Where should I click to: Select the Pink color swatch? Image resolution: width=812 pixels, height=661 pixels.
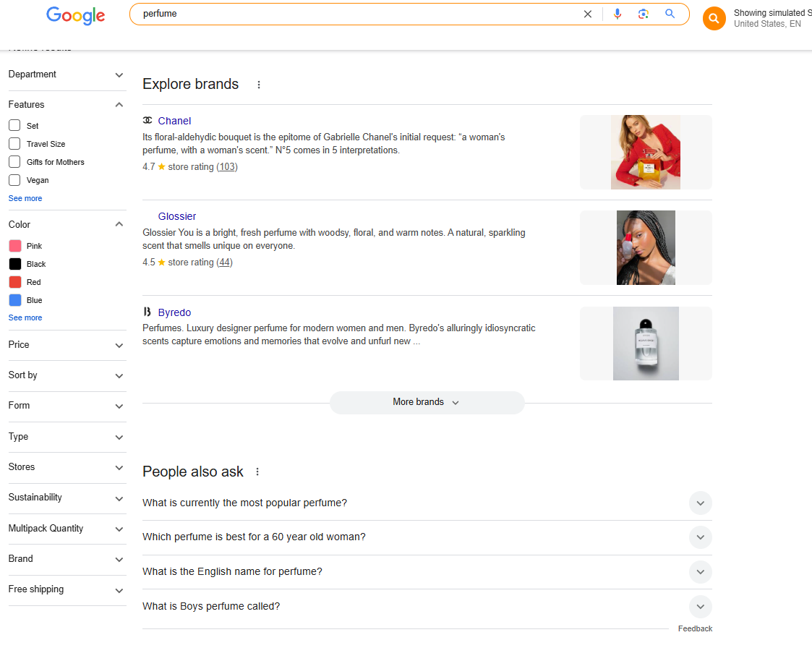click(x=15, y=246)
